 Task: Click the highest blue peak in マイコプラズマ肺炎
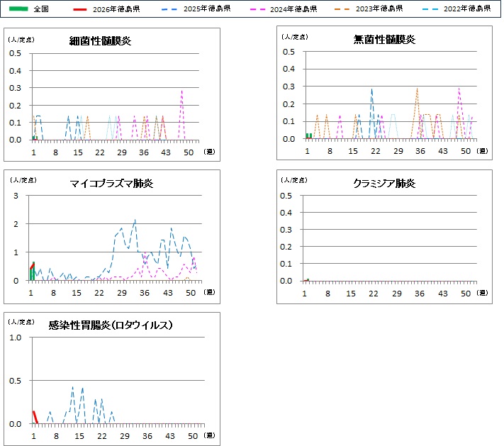click(135, 221)
